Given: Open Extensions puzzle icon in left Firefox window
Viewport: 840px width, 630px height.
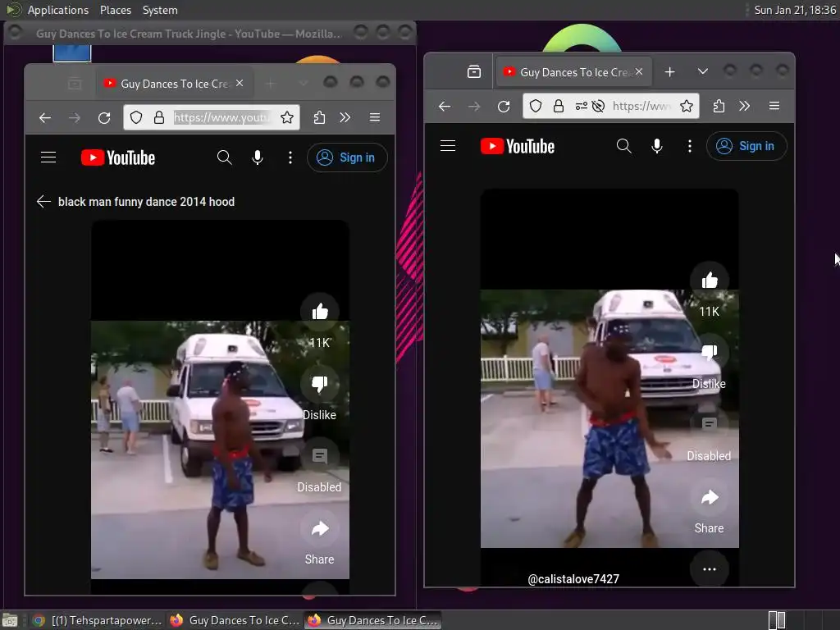Looking at the screenshot, I should 319,117.
